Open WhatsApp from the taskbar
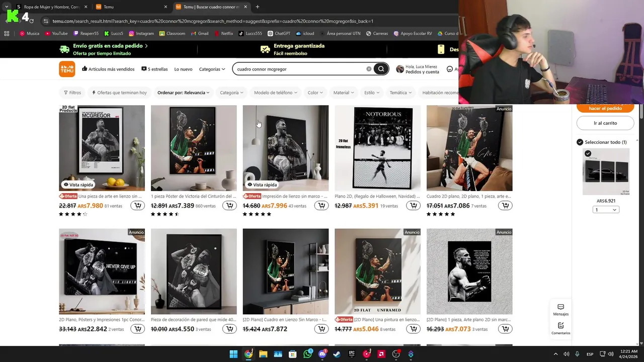This screenshot has width=644, height=362. (307, 354)
